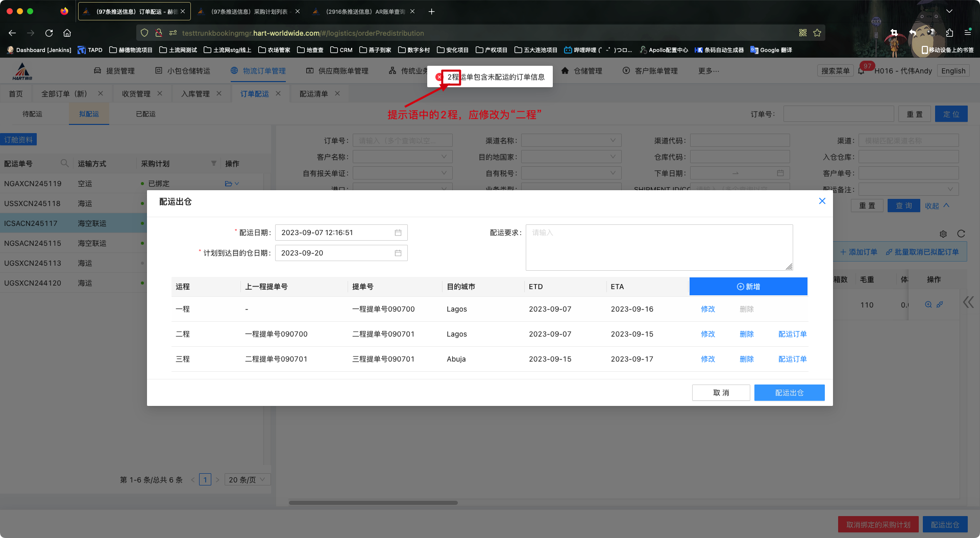Click search icon in 配运单号 column header

(x=64, y=163)
